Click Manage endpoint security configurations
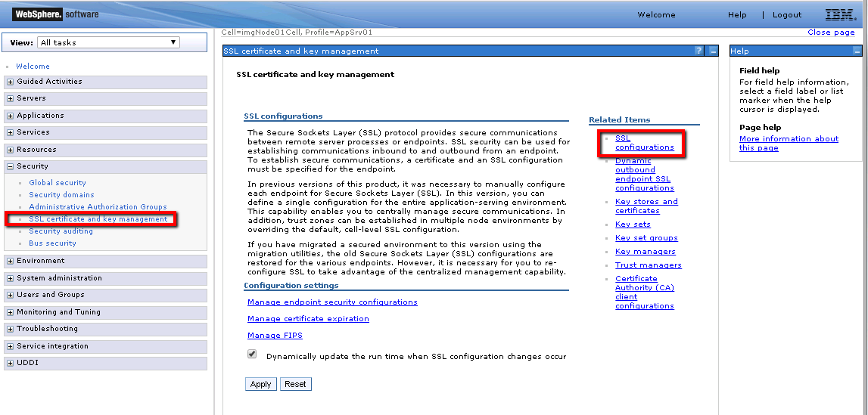 tap(332, 302)
